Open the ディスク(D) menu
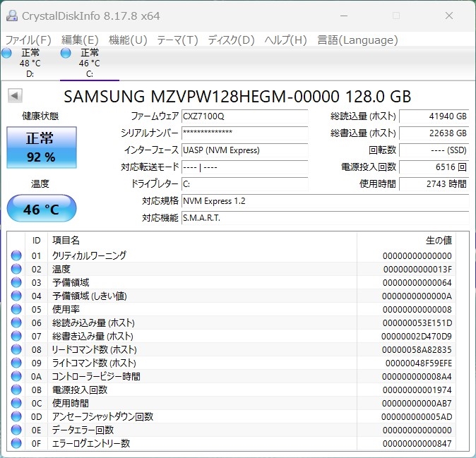 [x=231, y=40]
